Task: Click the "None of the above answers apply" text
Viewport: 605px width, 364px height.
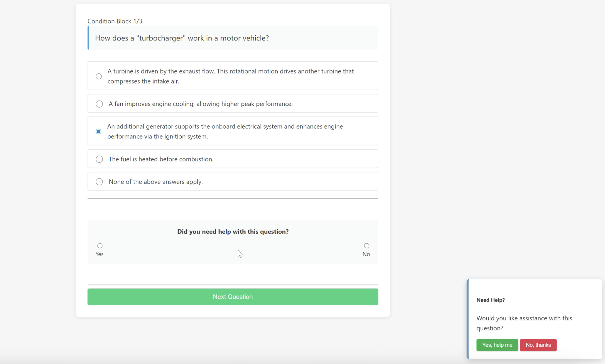Action: [156, 182]
